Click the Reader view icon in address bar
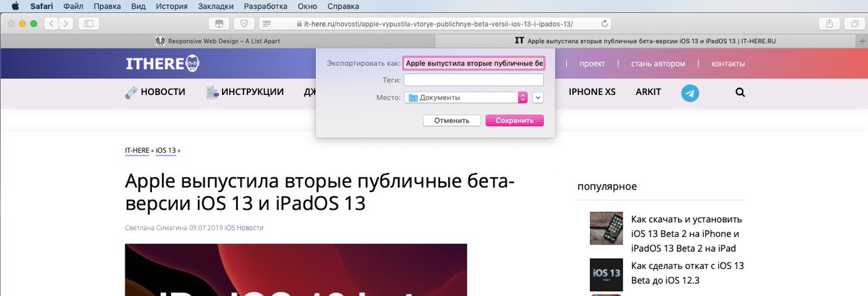Viewport: 868px width, 296px height. point(267,24)
